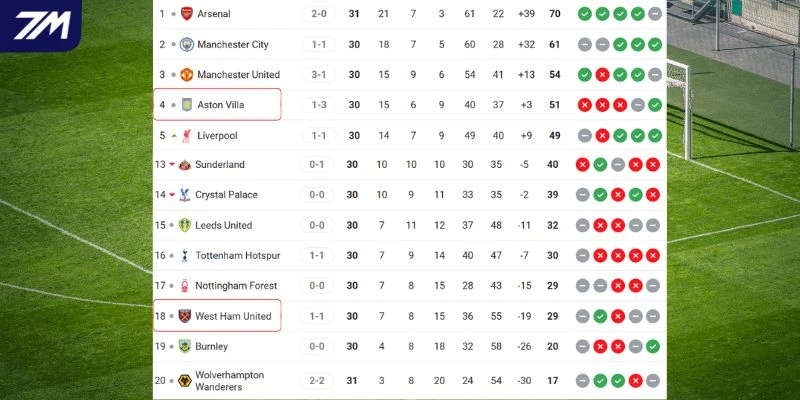This screenshot has height=400, width=800.
Task: Select the Tottenham Hotspur crest icon
Action: [x=185, y=256]
